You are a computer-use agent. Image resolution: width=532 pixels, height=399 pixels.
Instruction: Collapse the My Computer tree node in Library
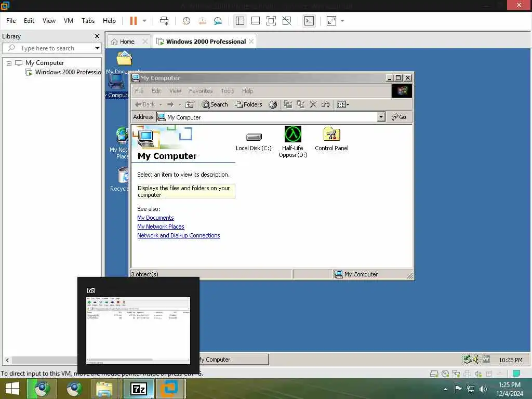9,63
